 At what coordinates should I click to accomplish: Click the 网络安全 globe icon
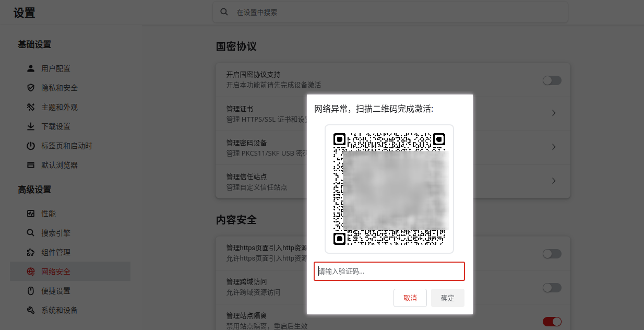pyautogui.click(x=31, y=272)
